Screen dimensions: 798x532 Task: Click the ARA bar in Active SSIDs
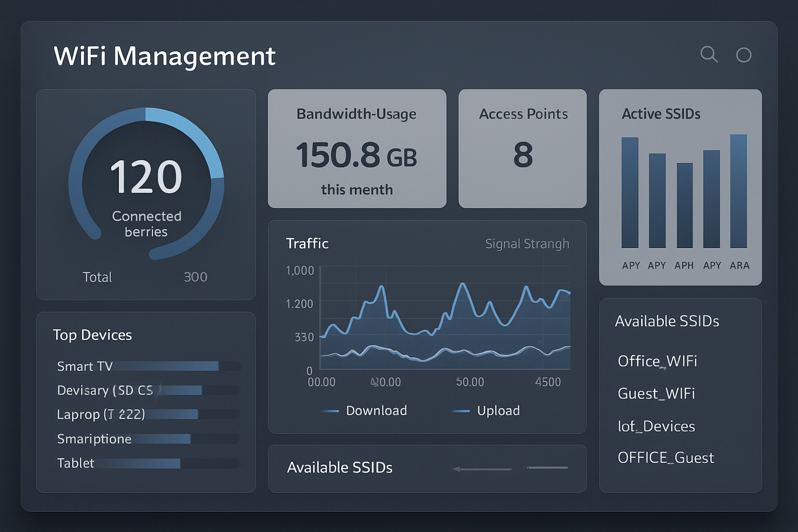coord(740,192)
